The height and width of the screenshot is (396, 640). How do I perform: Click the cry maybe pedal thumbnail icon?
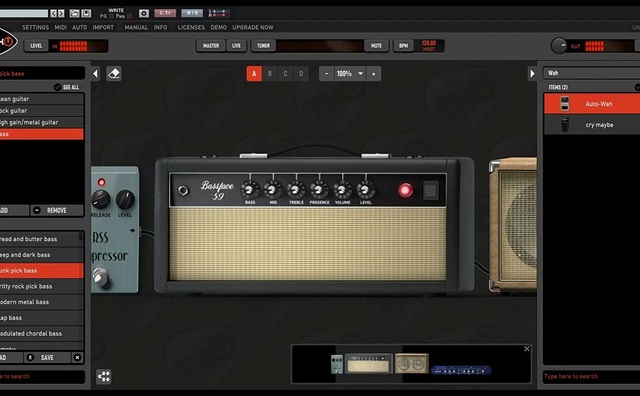point(564,125)
